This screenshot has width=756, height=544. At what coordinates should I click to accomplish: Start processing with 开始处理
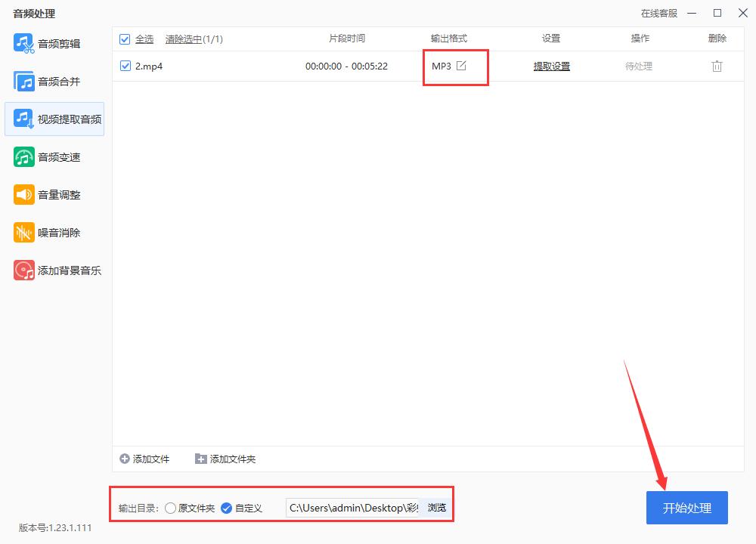[x=686, y=508]
